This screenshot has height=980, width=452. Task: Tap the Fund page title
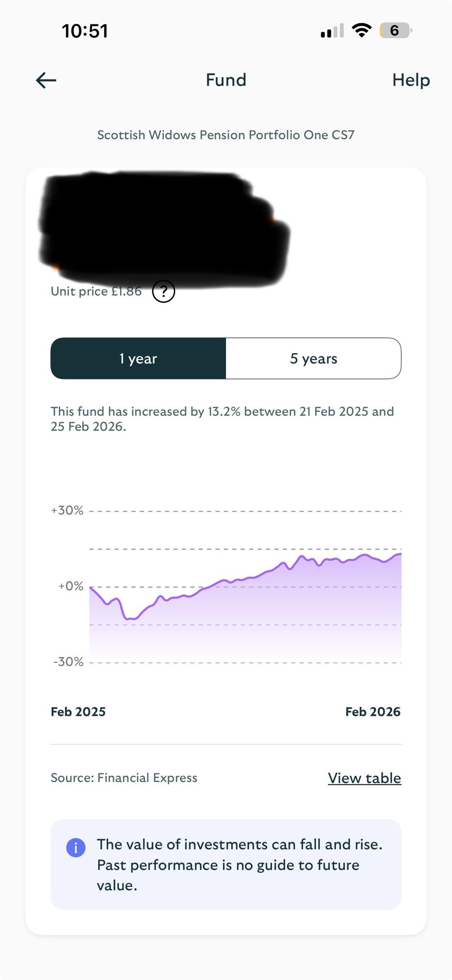click(226, 80)
